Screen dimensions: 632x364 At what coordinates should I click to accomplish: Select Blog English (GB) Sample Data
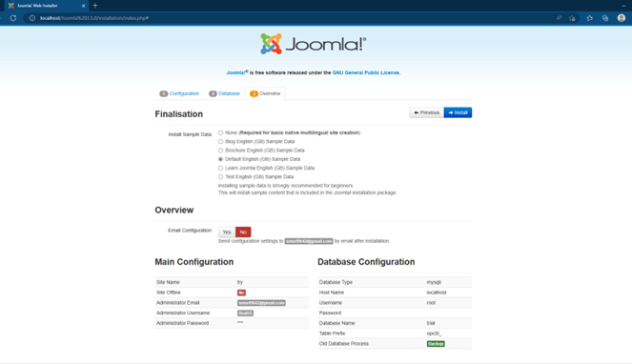pyautogui.click(x=220, y=141)
